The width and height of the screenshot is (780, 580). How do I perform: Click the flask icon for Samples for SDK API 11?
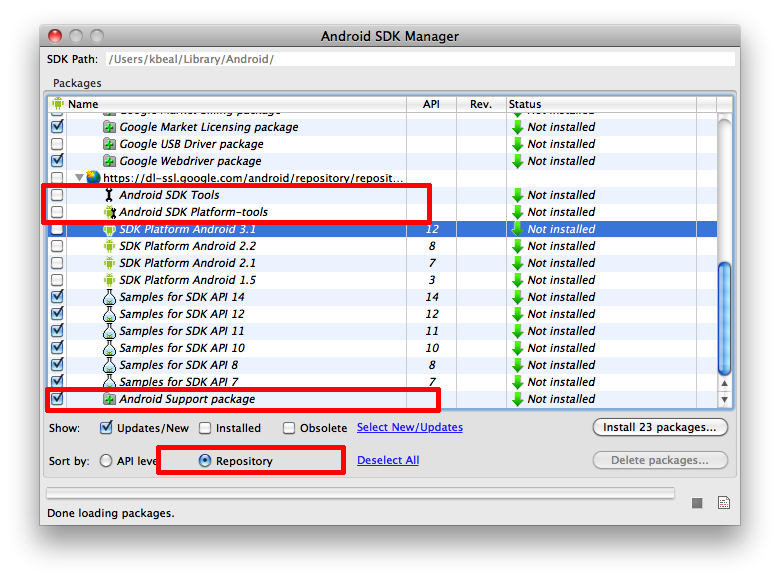109,331
